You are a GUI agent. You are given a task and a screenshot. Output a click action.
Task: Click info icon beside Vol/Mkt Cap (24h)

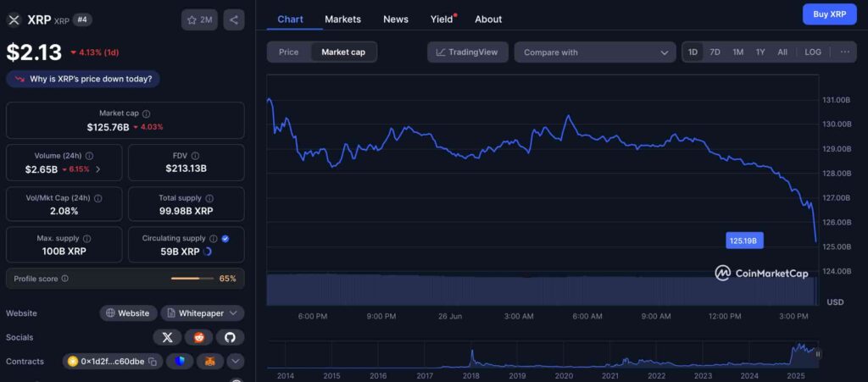point(98,198)
